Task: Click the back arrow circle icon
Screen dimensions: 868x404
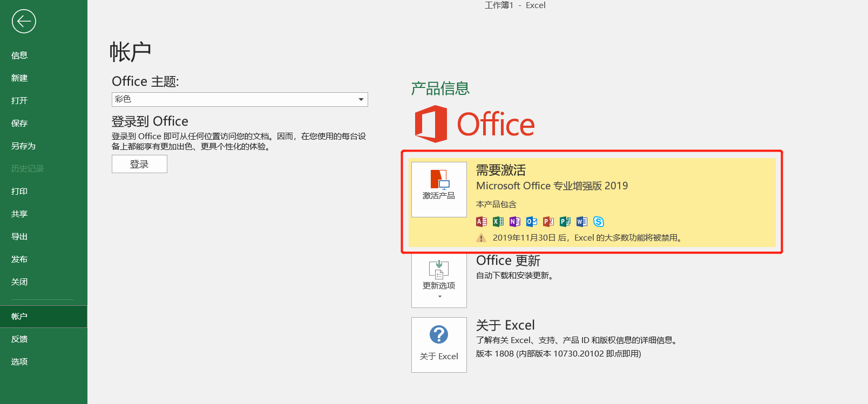Action: [x=24, y=21]
